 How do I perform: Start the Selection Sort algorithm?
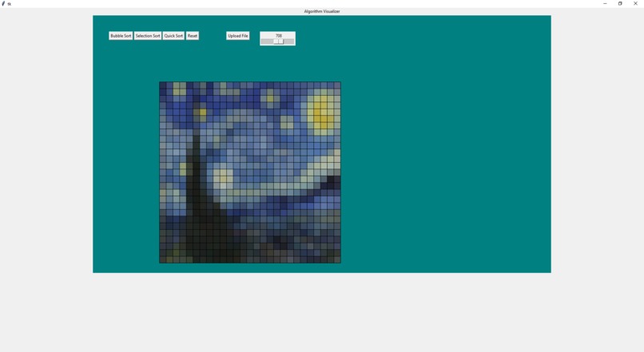click(148, 36)
